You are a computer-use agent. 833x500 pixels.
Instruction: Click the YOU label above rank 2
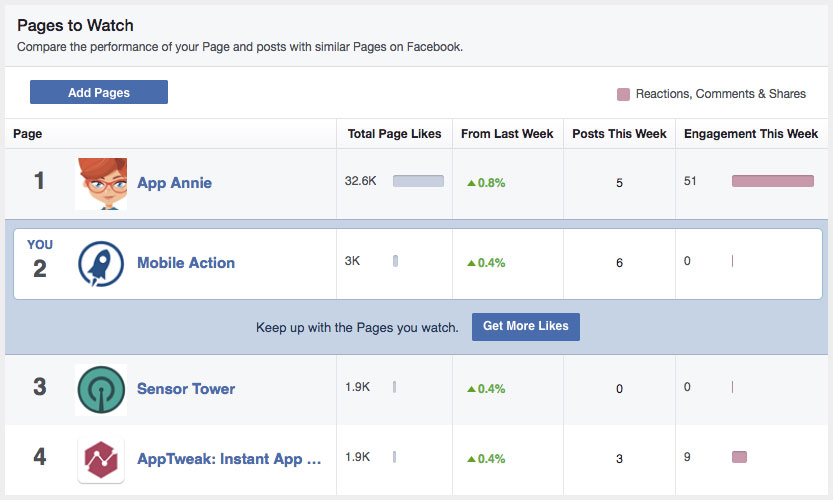click(x=40, y=244)
